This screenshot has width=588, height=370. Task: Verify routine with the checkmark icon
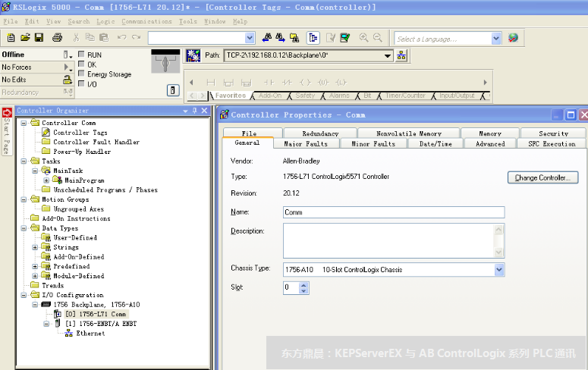point(331,37)
